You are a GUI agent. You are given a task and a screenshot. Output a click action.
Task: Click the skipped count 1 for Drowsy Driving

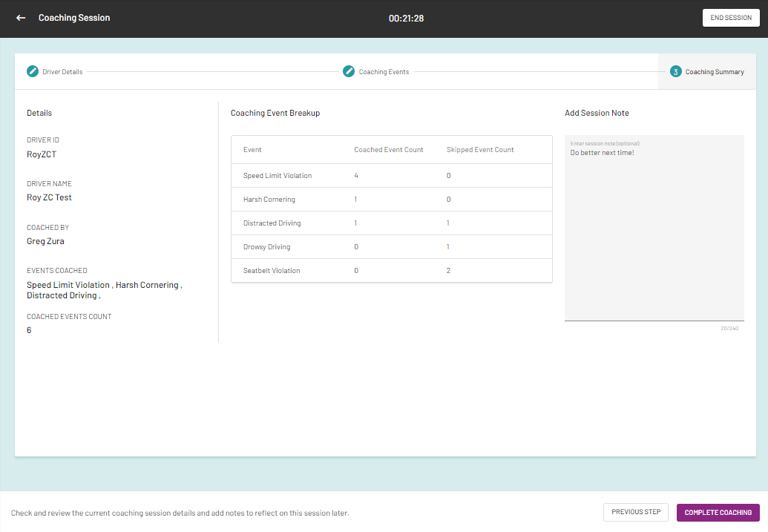[x=447, y=246]
